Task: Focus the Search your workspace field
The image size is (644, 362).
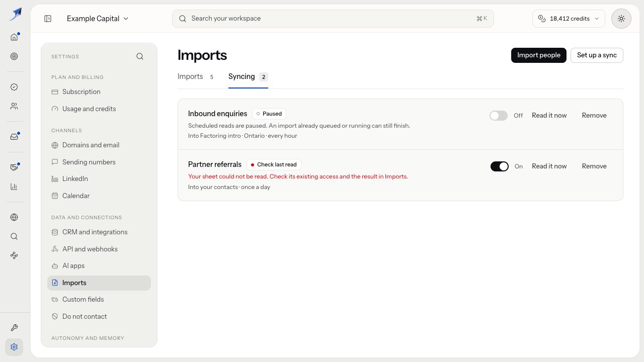Action: 333,19
